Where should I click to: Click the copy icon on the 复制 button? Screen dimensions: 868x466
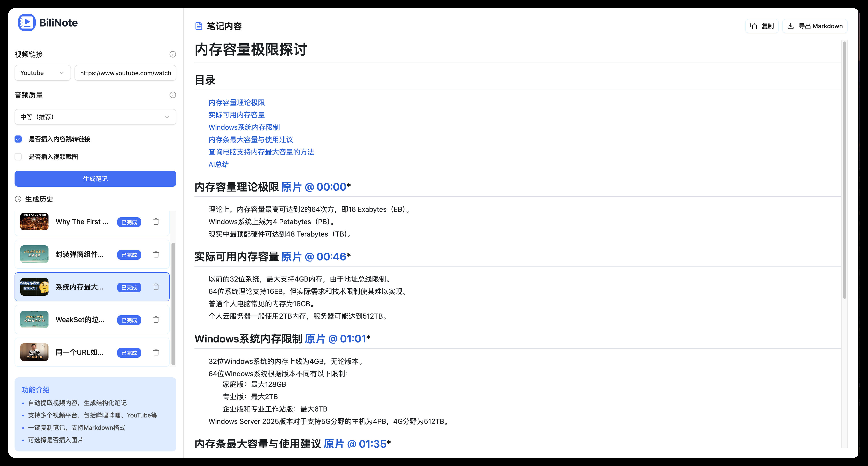pyautogui.click(x=754, y=26)
